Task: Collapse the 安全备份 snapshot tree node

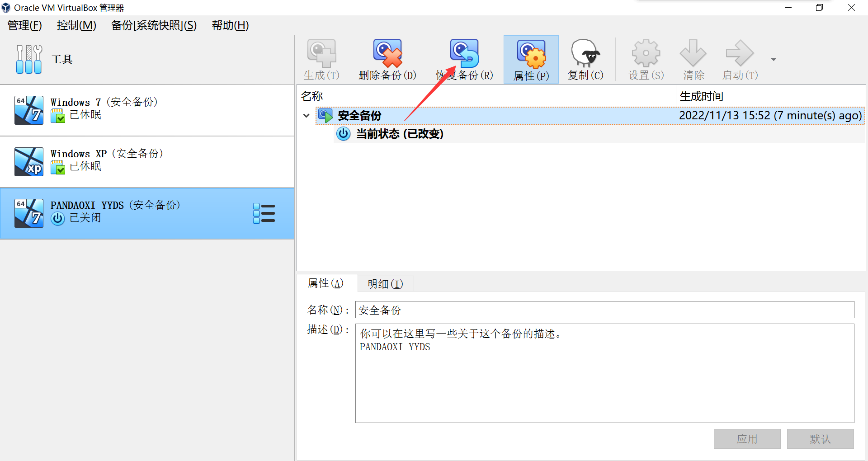Action: (306, 116)
